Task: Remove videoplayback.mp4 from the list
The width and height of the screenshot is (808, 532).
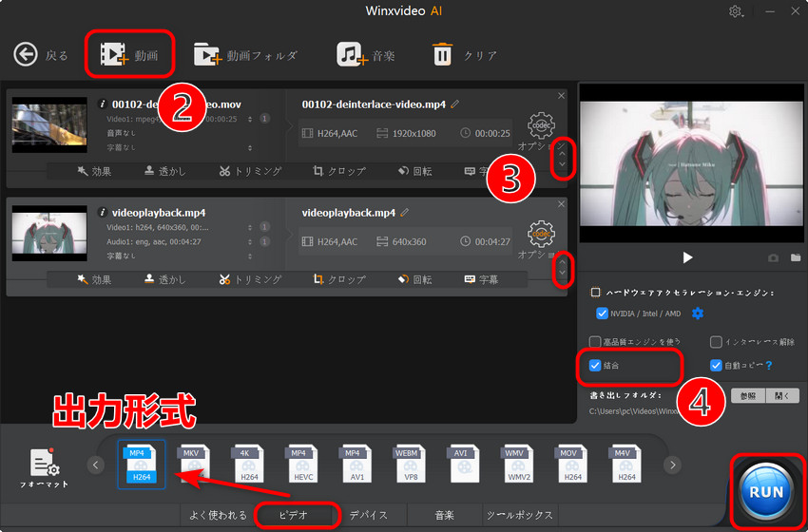Action: click(561, 204)
